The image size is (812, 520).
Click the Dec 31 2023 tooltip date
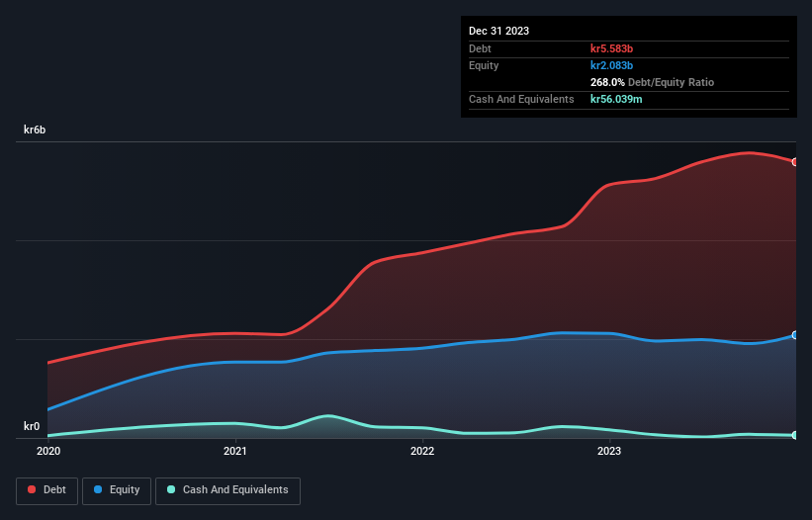pyautogui.click(x=498, y=31)
